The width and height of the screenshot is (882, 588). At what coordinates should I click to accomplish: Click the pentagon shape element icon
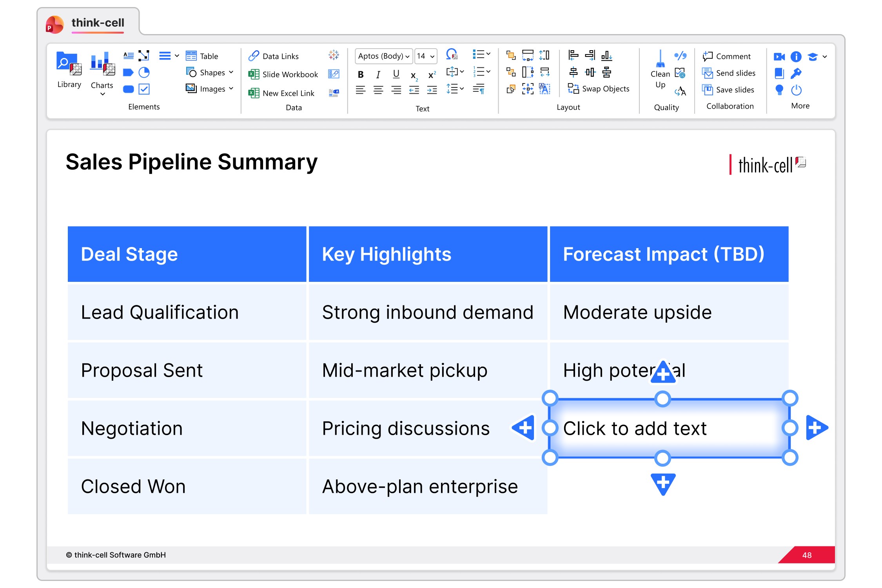point(128,73)
